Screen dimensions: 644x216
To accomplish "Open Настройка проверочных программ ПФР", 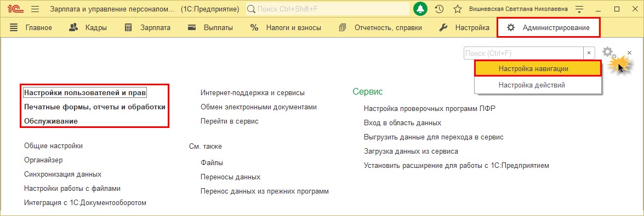I will [430, 109].
